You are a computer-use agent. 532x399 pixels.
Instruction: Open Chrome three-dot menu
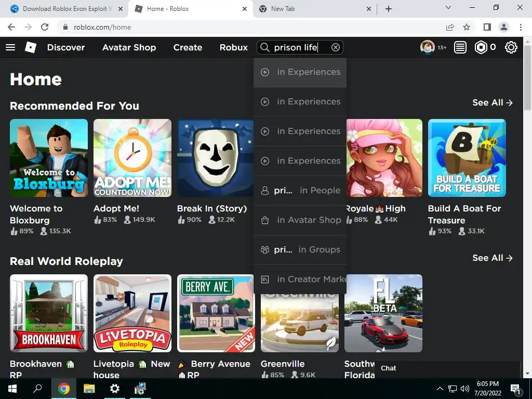tap(521, 27)
